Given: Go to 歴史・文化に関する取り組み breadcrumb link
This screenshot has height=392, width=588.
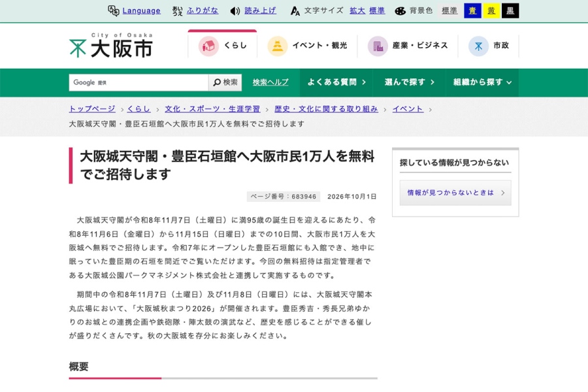Looking at the screenshot, I should click(326, 109).
